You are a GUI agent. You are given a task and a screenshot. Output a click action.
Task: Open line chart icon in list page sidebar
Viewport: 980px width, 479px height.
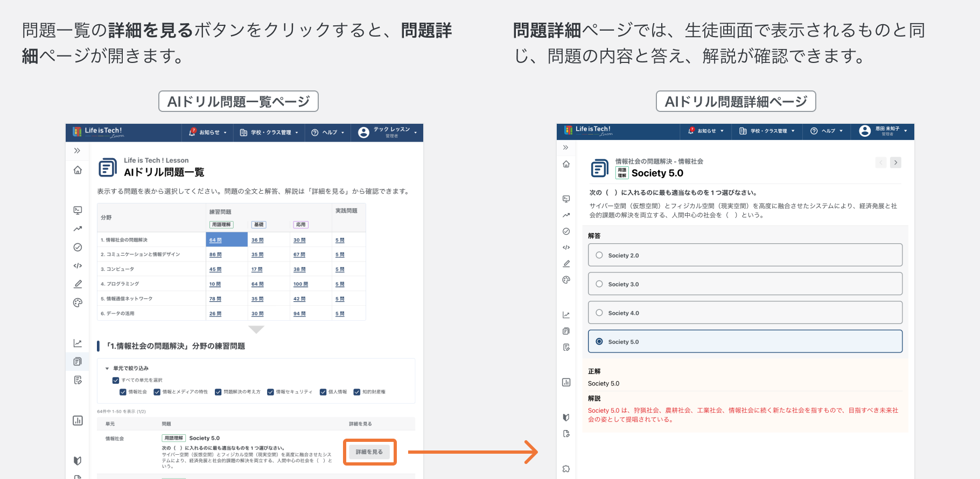pyautogui.click(x=78, y=343)
